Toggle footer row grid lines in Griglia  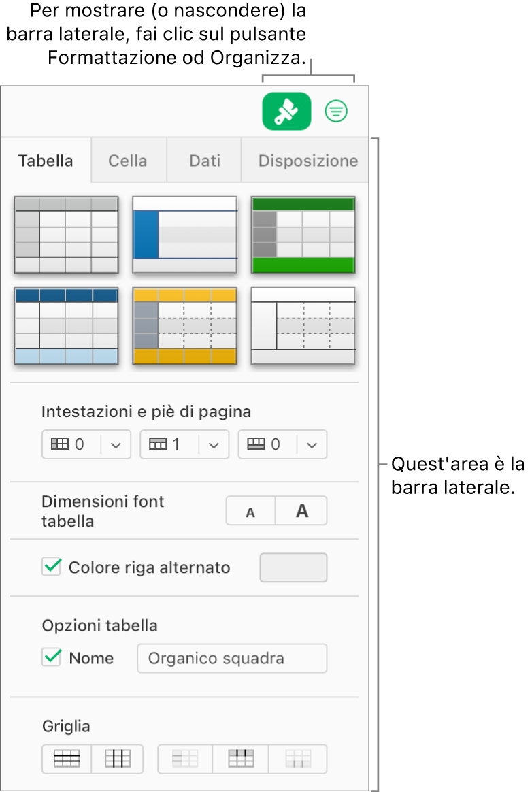pos(297,759)
